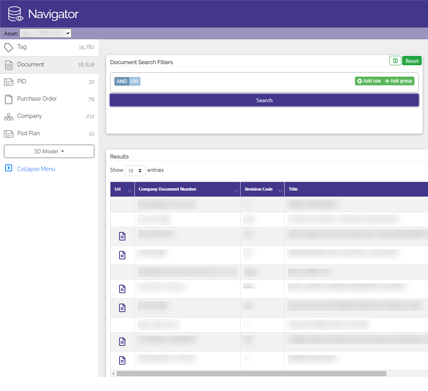Click the Tag icon in sidebar

coord(8,47)
